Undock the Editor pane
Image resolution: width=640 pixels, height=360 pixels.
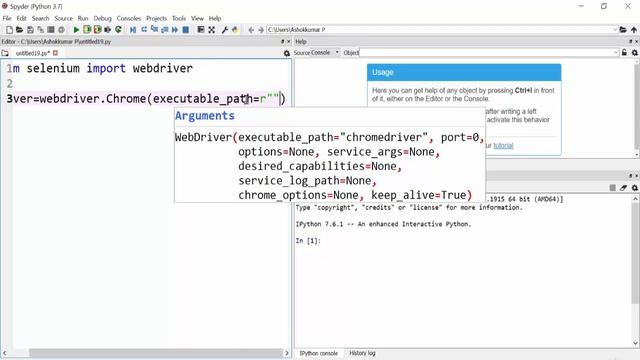tap(282, 42)
